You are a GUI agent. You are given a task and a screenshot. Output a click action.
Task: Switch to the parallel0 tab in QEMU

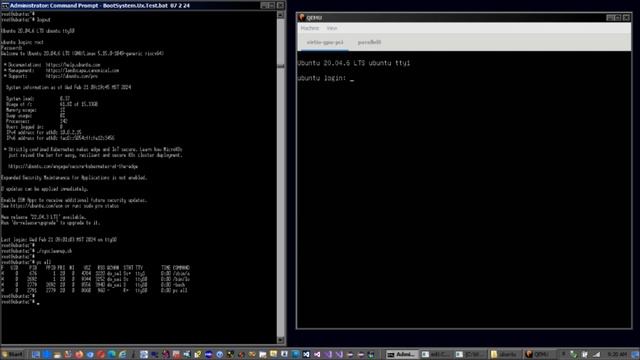pos(369,42)
